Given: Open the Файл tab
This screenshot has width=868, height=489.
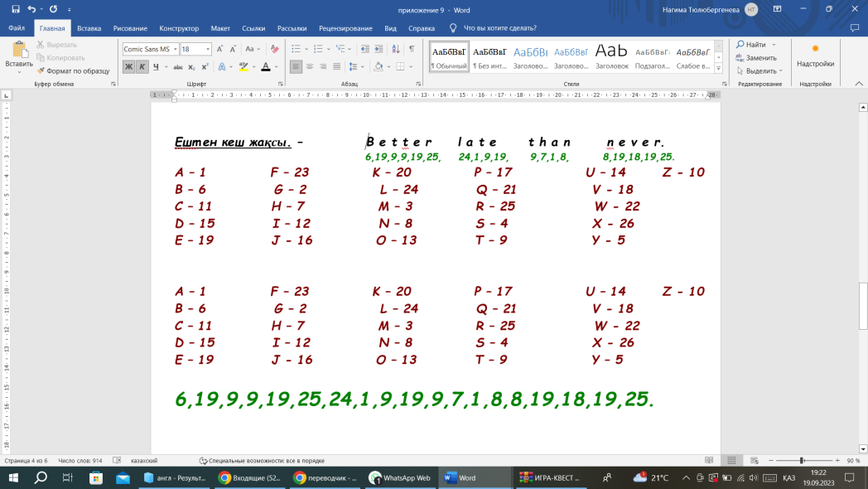Looking at the screenshot, I should pos(17,27).
